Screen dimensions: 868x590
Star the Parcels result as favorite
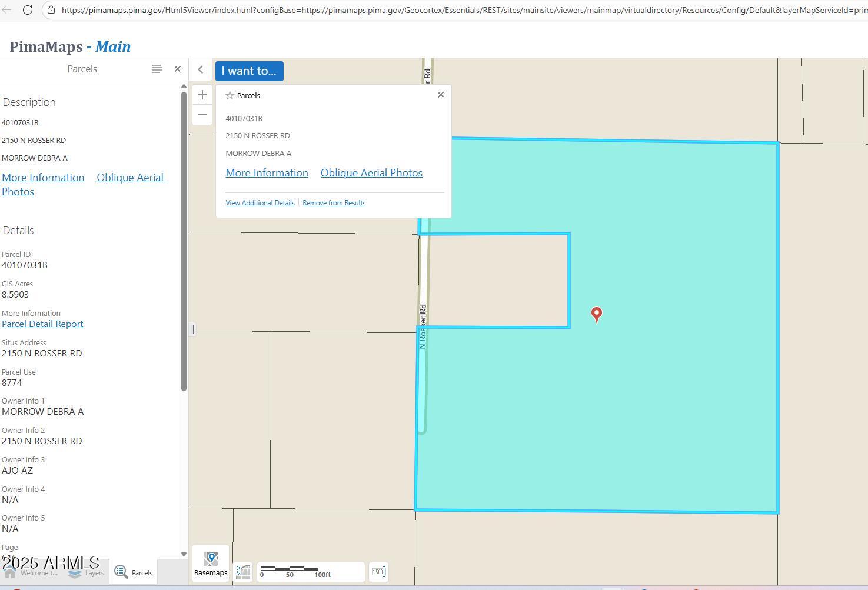tap(230, 95)
